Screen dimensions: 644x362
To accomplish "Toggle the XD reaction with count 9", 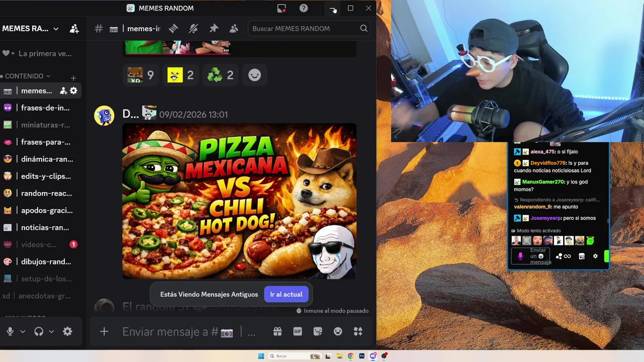I will point(140,75).
